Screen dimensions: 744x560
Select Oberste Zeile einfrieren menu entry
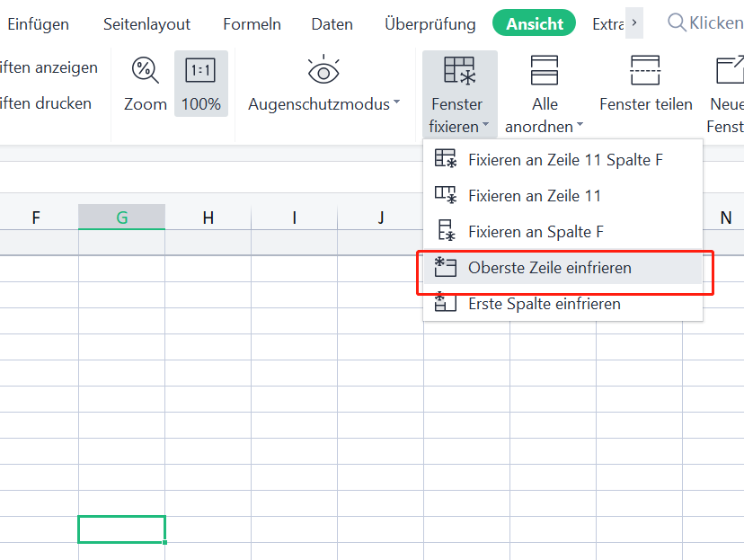558,266
